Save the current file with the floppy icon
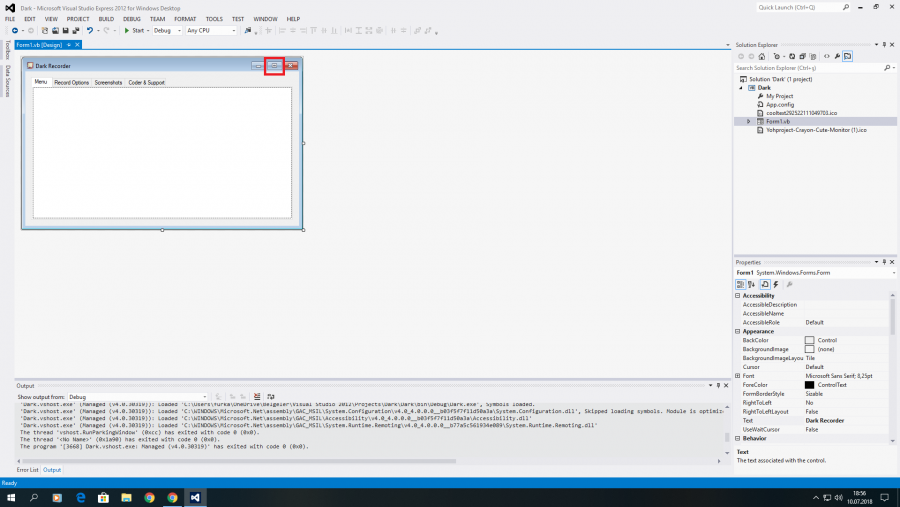Screen dimensions: 900x507 pyautogui.click(x=65, y=30)
